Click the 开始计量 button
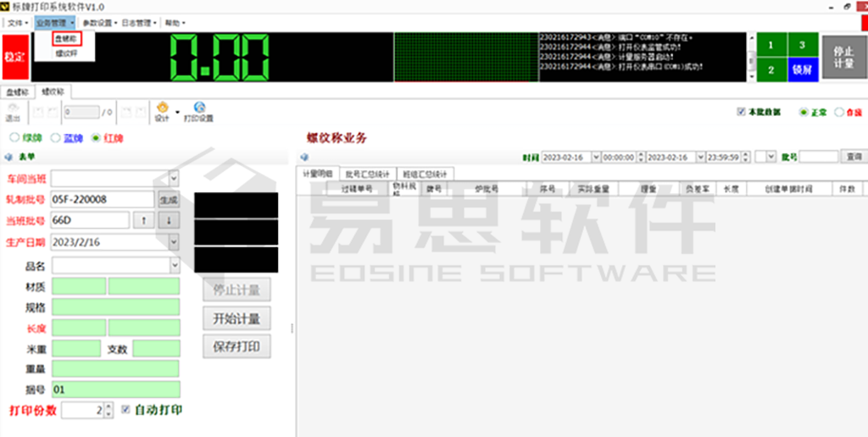This screenshot has height=437, width=868. pyautogui.click(x=236, y=318)
